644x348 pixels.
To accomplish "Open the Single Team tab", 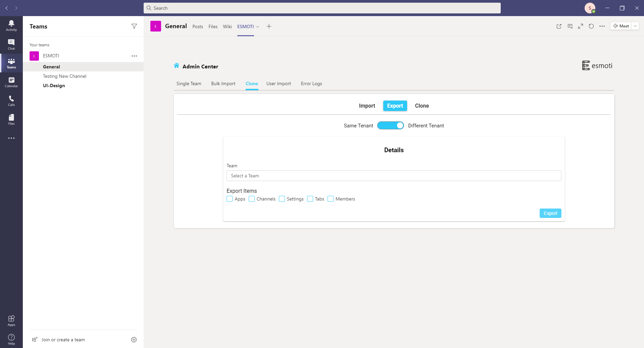I will pyautogui.click(x=189, y=83).
